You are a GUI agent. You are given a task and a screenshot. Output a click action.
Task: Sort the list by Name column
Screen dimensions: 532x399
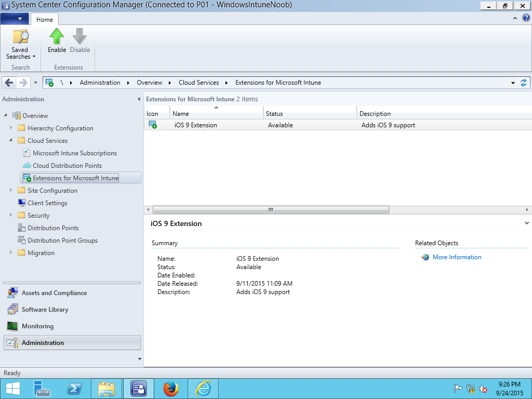[x=217, y=113]
